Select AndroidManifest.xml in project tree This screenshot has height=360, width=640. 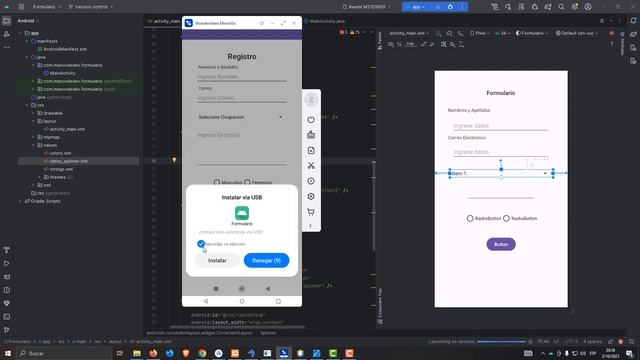click(x=65, y=49)
